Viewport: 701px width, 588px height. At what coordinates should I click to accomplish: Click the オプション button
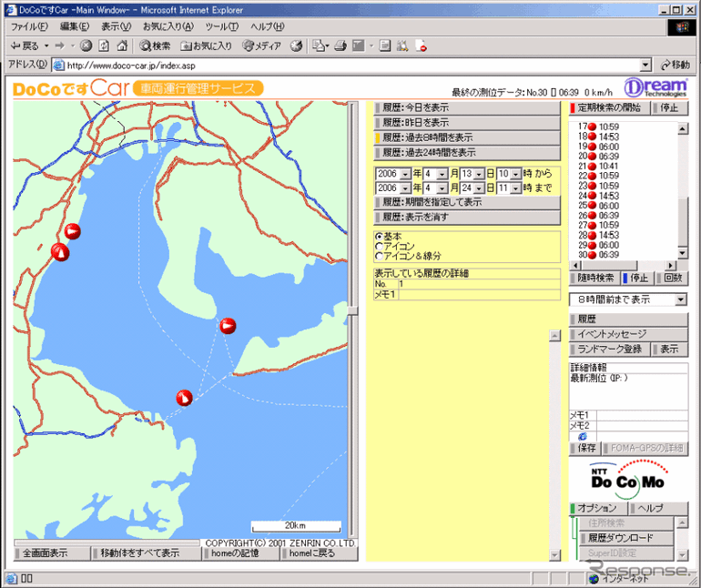(598, 509)
